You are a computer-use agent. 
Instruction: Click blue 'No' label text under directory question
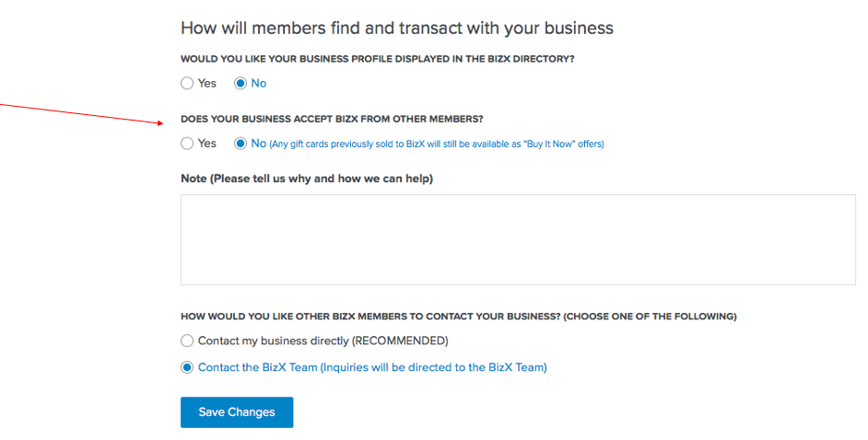pos(259,84)
